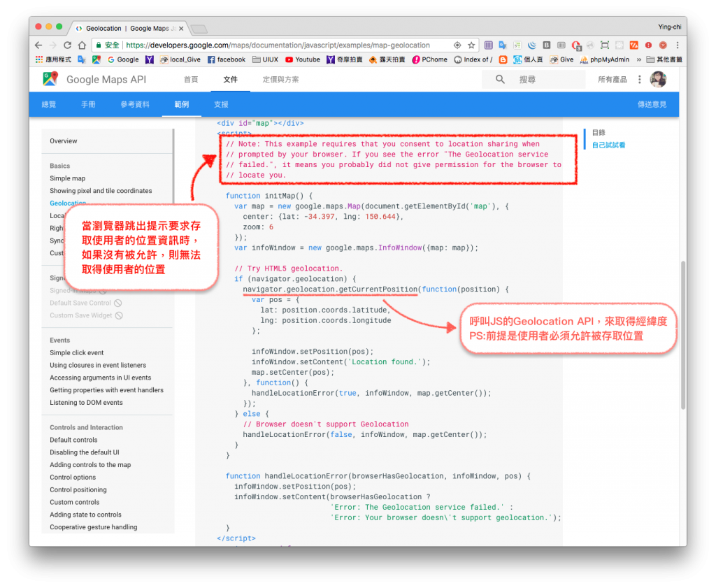This screenshot has width=716, height=588.
Task: Open the Google Translate bookmark icon
Action: [82, 59]
